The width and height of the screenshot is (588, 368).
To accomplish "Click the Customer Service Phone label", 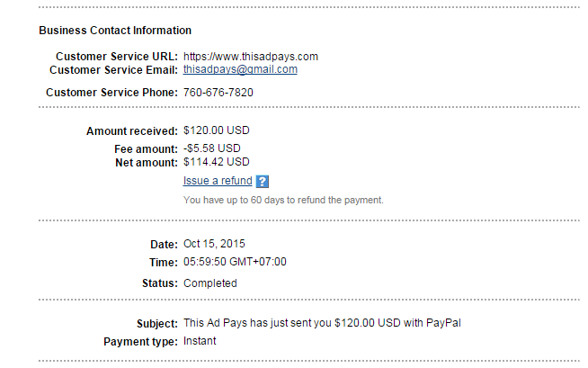I will tap(111, 92).
